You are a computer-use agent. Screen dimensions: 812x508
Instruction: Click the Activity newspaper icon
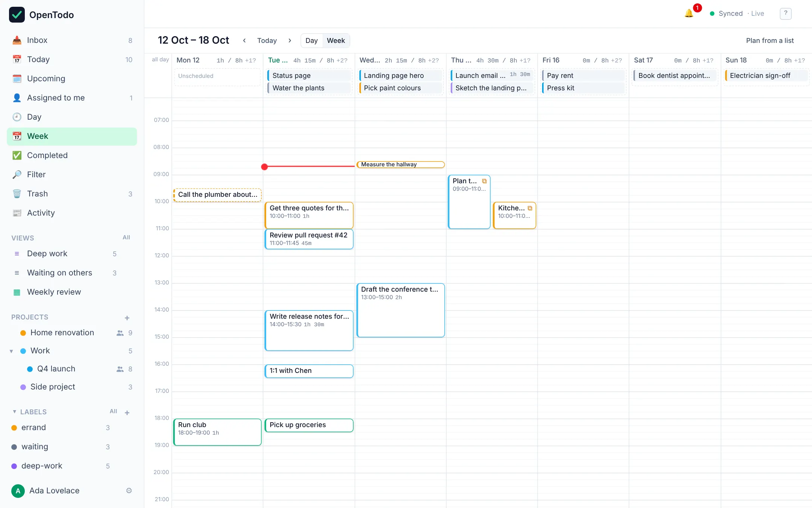pyautogui.click(x=17, y=213)
